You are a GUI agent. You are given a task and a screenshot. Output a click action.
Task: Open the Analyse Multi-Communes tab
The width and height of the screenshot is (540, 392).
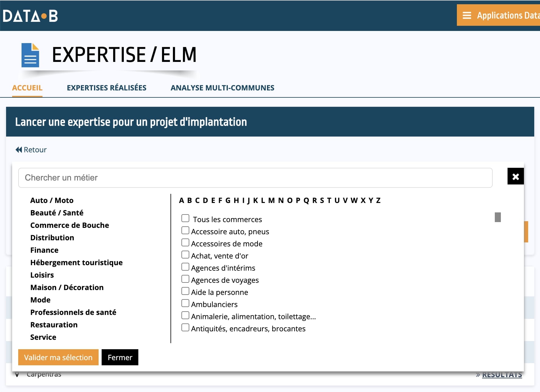(222, 88)
